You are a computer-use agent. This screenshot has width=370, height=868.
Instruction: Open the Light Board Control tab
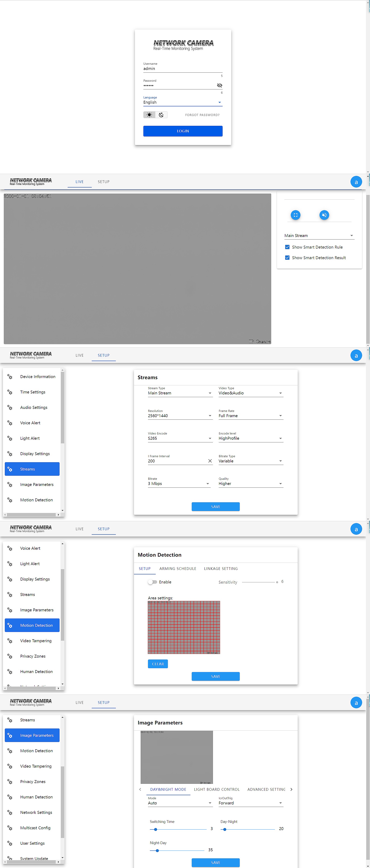(217, 789)
